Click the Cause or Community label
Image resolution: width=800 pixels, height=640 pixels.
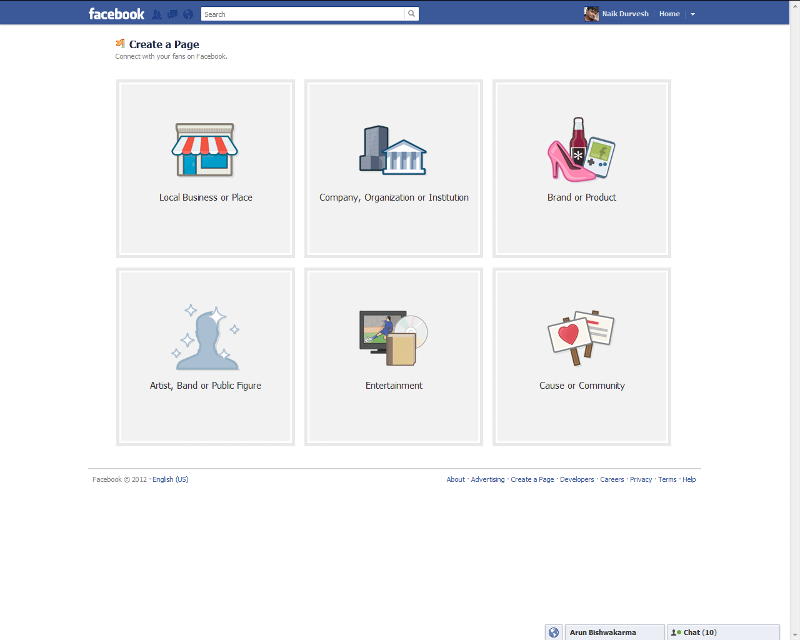[582, 386]
